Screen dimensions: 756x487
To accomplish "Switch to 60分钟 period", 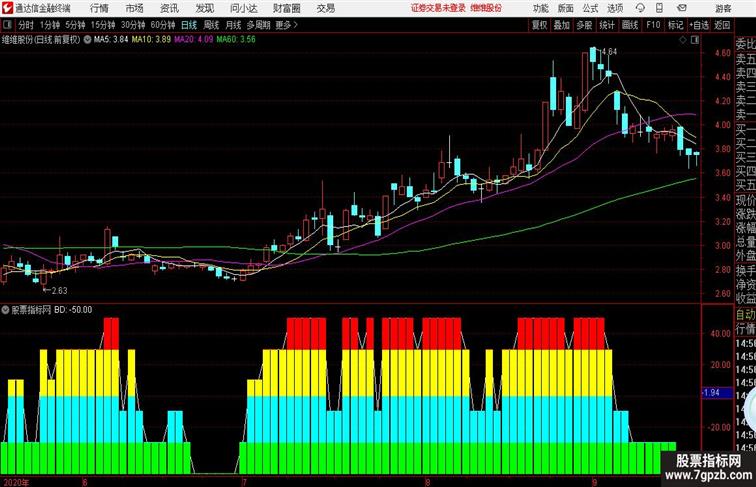I will tap(162, 25).
